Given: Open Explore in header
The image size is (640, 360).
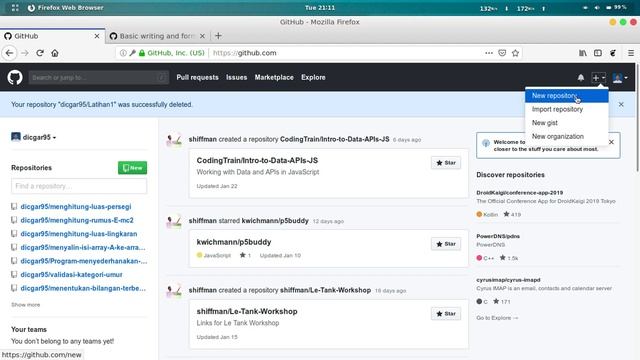Looking at the screenshot, I should [x=313, y=77].
